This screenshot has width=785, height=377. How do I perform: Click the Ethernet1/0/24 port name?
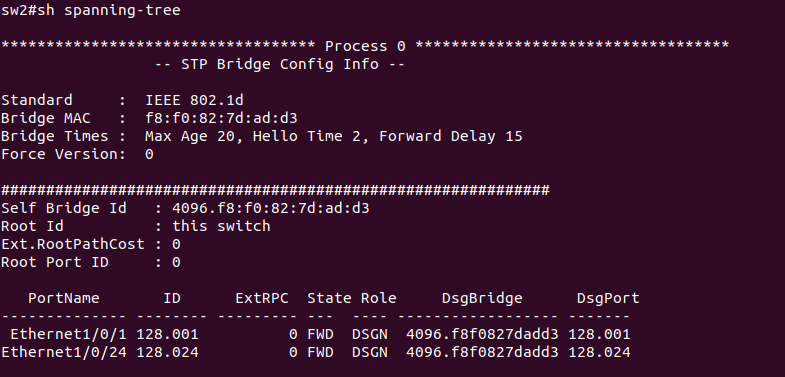click(64, 352)
